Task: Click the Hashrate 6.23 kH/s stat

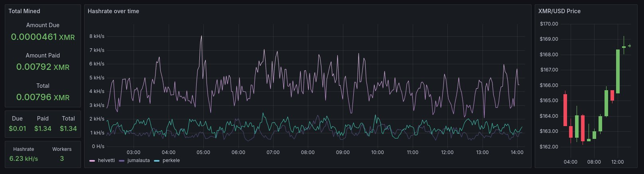Action: tap(24, 158)
